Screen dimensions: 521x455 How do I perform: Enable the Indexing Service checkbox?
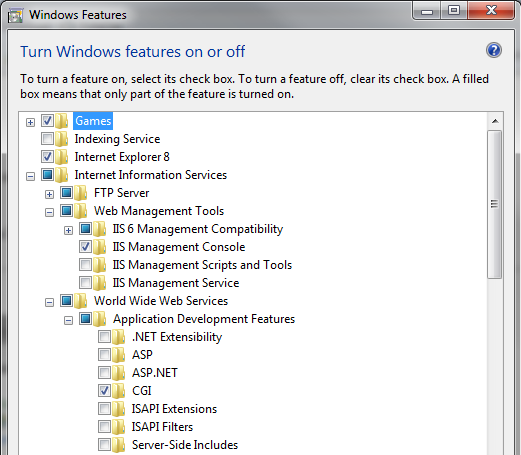coord(47,138)
